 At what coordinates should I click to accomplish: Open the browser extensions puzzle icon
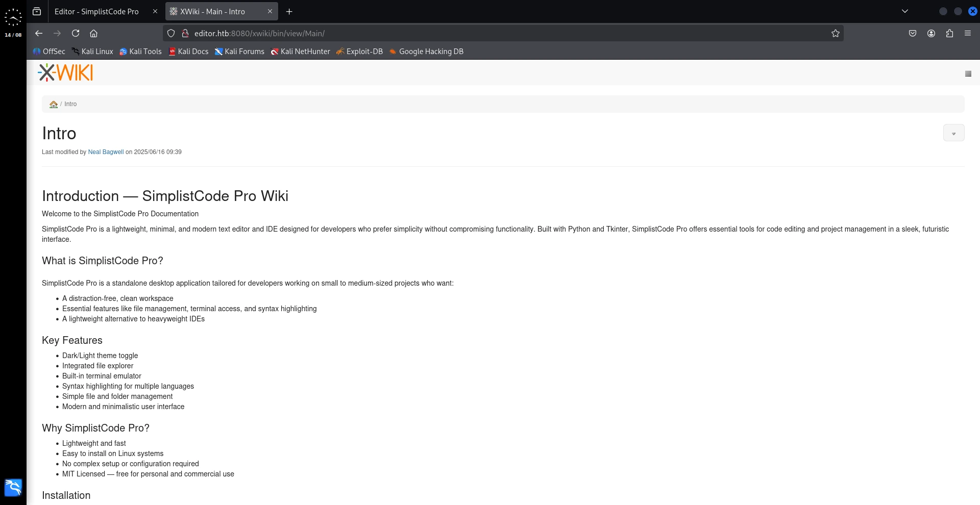pos(949,33)
